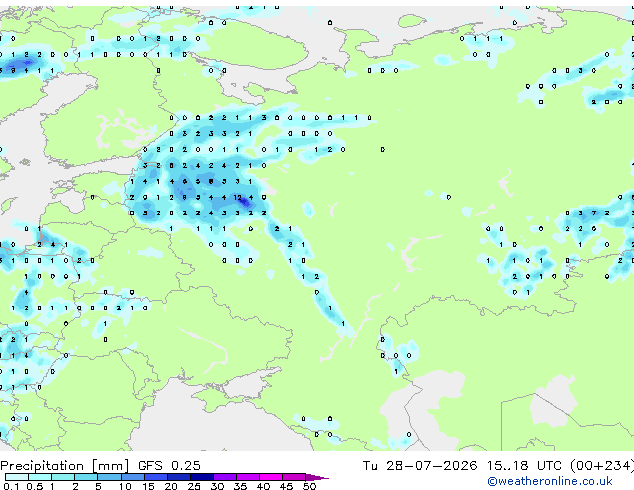The height and width of the screenshot is (490, 634).
Task: Click the 30–35 mm purple legend swatch
Action: click(225, 477)
